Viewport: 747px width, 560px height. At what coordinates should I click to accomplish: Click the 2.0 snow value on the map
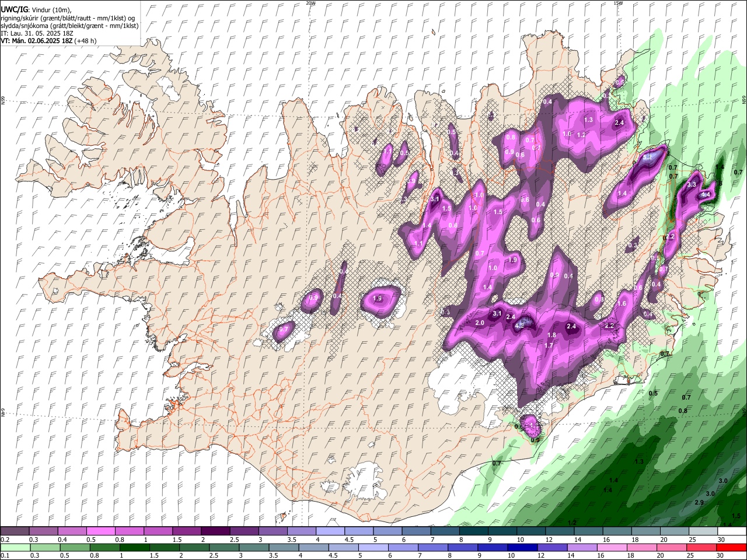(x=480, y=323)
